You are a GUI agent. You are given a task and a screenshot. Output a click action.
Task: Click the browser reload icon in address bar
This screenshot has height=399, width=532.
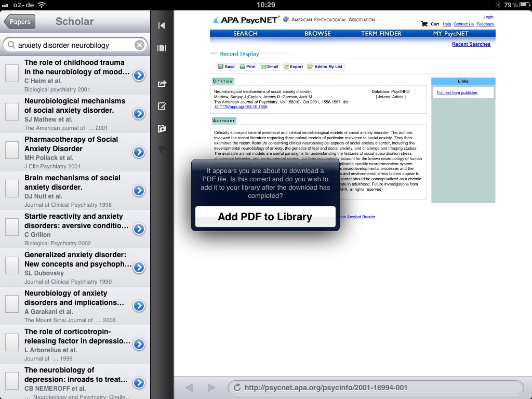pos(237,388)
